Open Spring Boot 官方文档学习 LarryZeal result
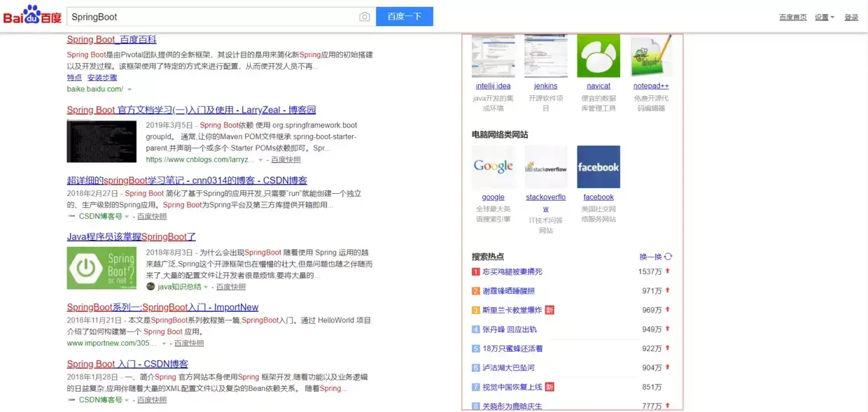868x412 pixels. [x=191, y=110]
